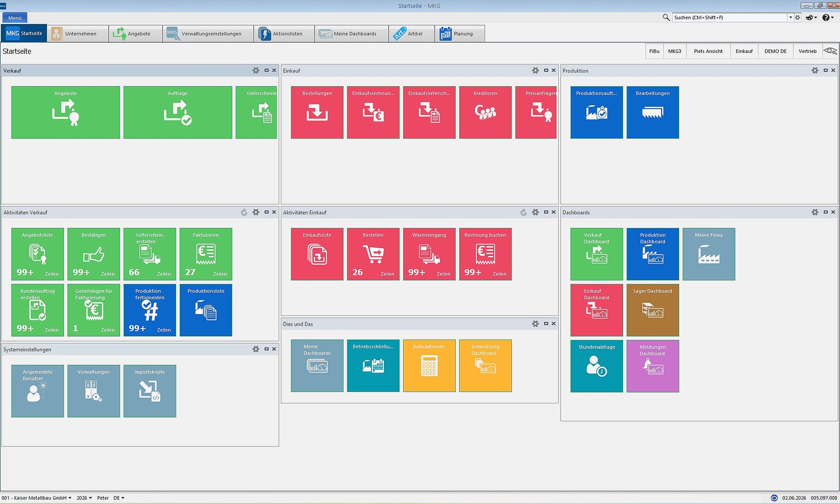Open the Angebote tile in Verkauf
This screenshot has width=840, height=504.
tap(66, 112)
